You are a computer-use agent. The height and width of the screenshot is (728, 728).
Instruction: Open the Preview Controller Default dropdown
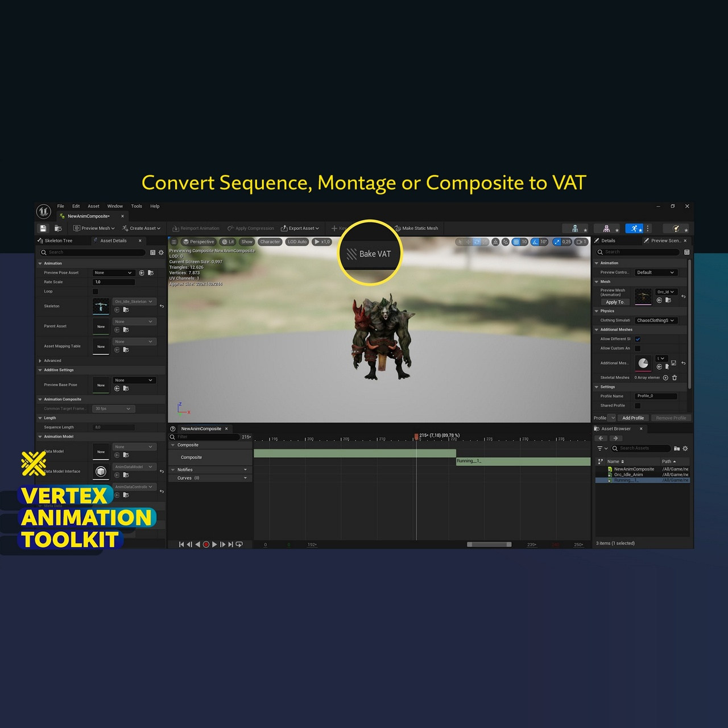[655, 272]
